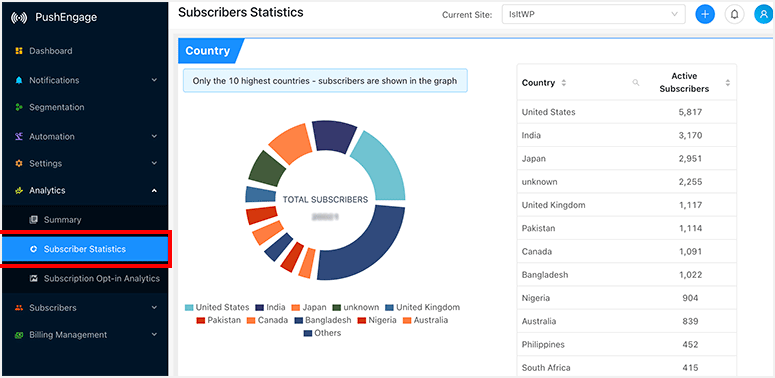This screenshot has width=775, height=378.
Task: Click the Billing Management icon
Action: pos(19,335)
